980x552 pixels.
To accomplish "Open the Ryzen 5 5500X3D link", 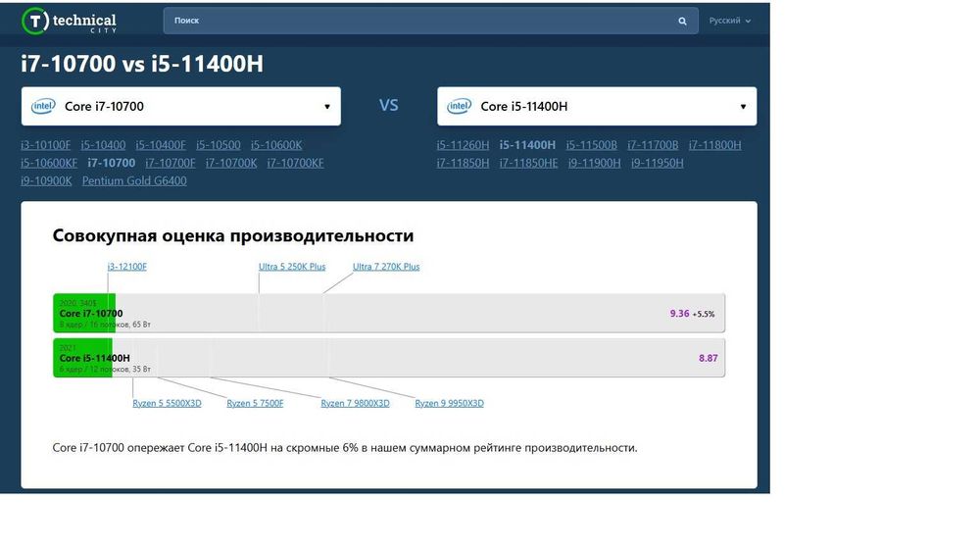I will (167, 403).
